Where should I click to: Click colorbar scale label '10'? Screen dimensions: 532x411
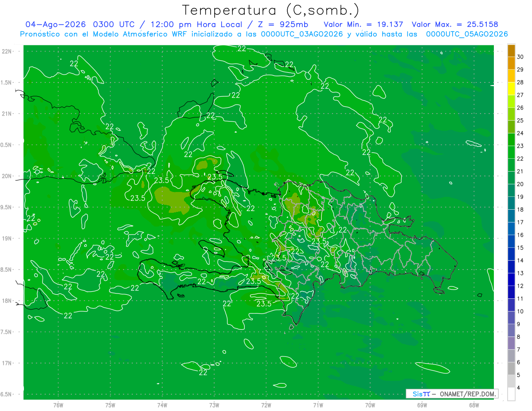520,312
